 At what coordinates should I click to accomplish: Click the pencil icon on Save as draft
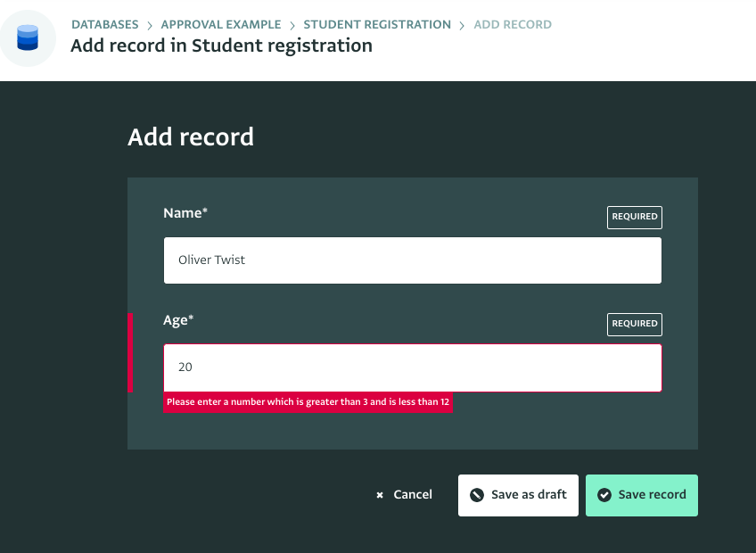pyautogui.click(x=477, y=495)
